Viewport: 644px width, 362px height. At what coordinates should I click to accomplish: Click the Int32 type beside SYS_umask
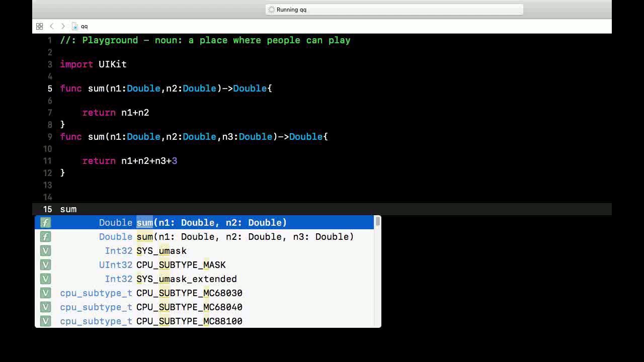click(x=119, y=251)
